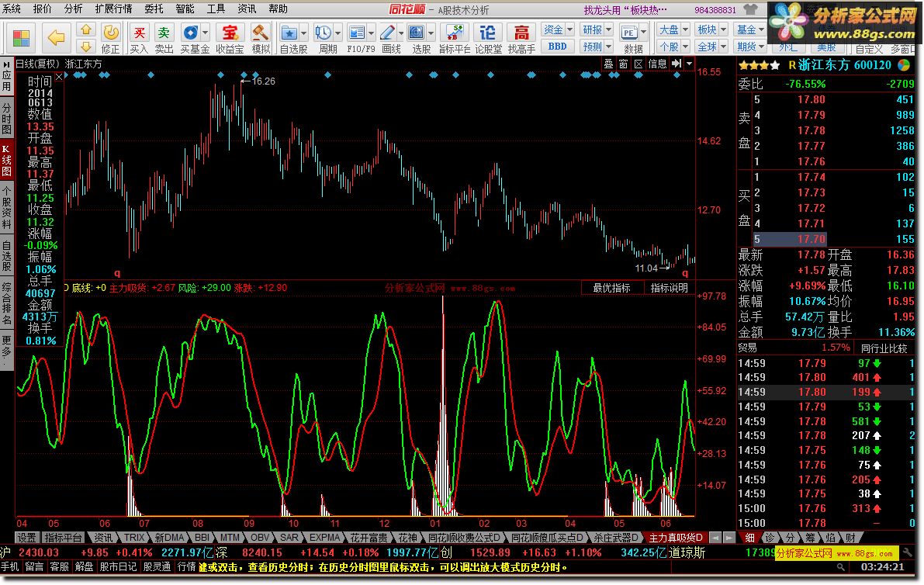The width and height of the screenshot is (924, 585).
Task: Click the 卖出 sell icon
Action: 164,33
